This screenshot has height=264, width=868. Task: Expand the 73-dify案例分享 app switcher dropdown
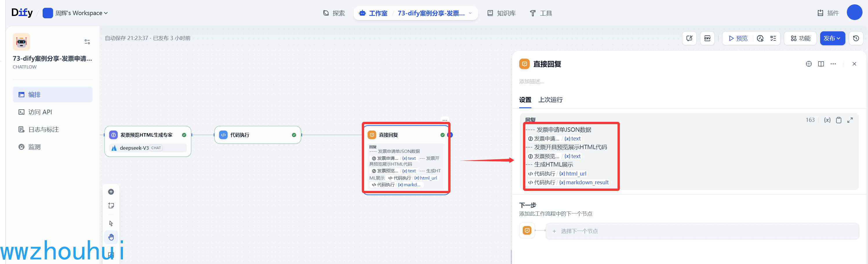point(435,13)
